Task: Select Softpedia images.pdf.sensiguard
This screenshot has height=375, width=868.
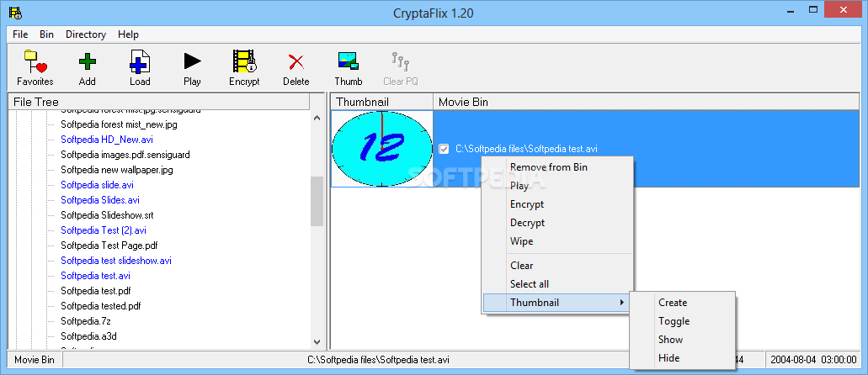Action: point(125,155)
